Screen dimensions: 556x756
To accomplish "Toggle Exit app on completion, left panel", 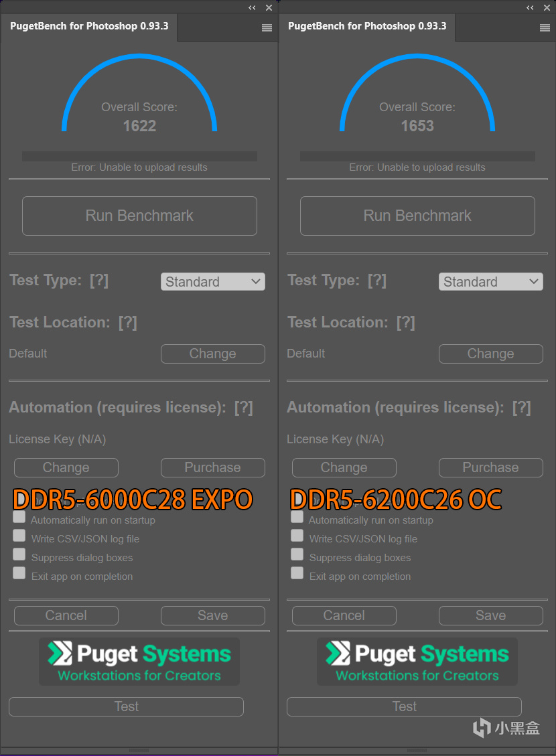I will pyautogui.click(x=19, y=573).
